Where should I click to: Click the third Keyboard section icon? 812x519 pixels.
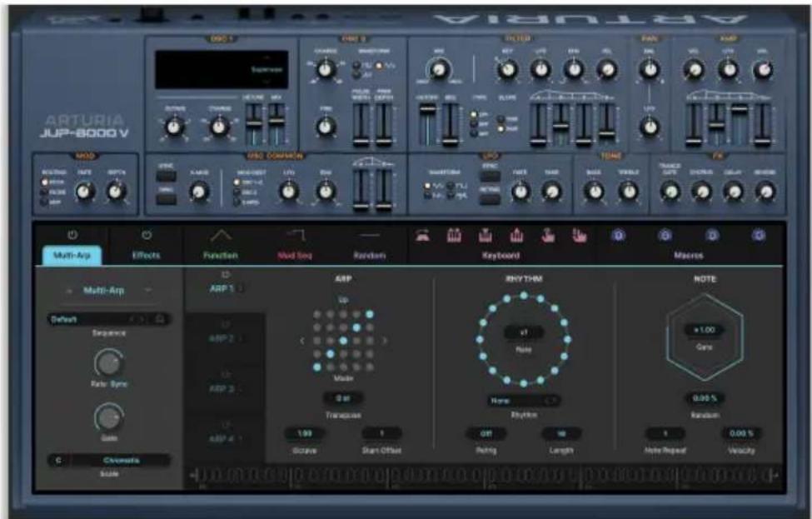pos(486,237)
